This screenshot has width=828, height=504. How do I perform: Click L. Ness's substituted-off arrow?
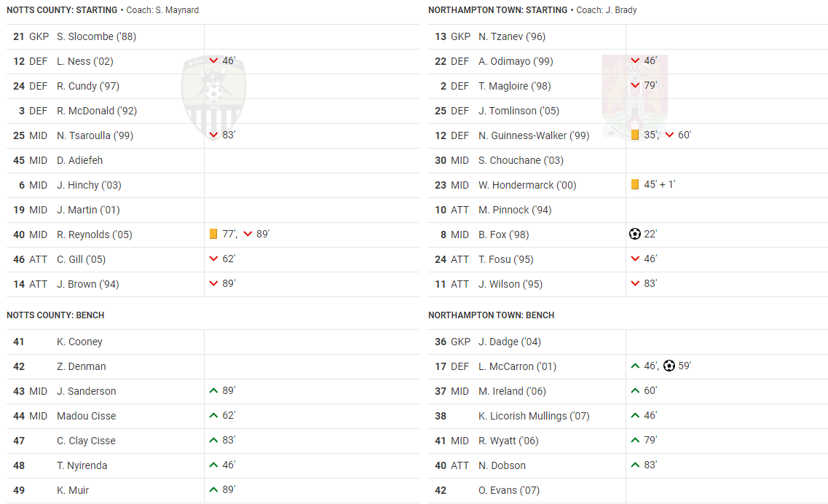[213, 61]
